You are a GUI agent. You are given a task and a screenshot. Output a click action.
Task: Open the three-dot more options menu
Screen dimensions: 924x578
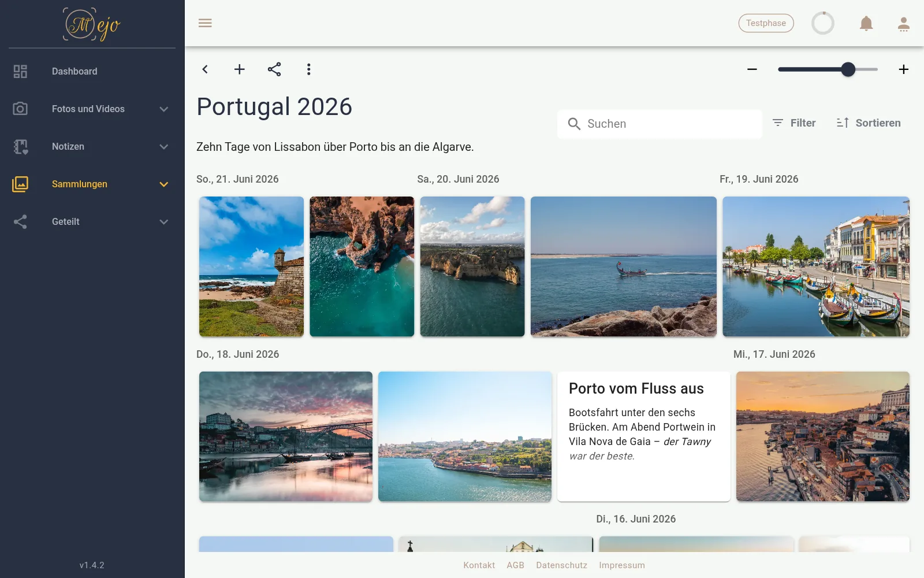coord(309,69)
